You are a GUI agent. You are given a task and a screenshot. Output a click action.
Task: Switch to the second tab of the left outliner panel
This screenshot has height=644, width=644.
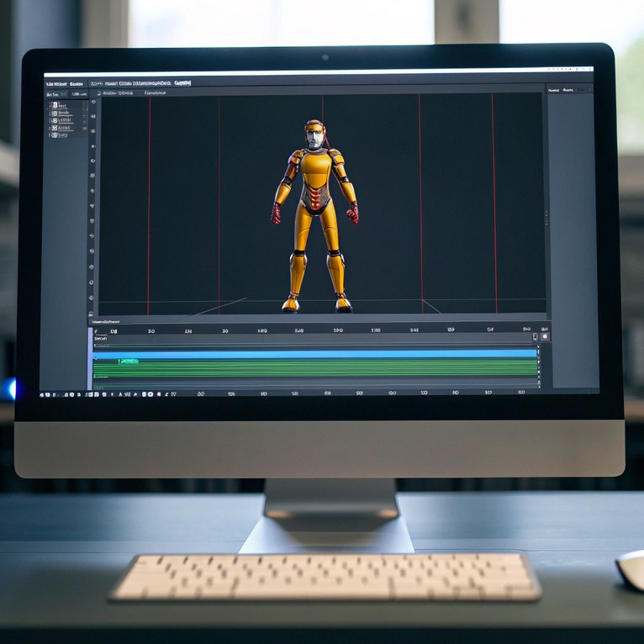tap(79, 94)
